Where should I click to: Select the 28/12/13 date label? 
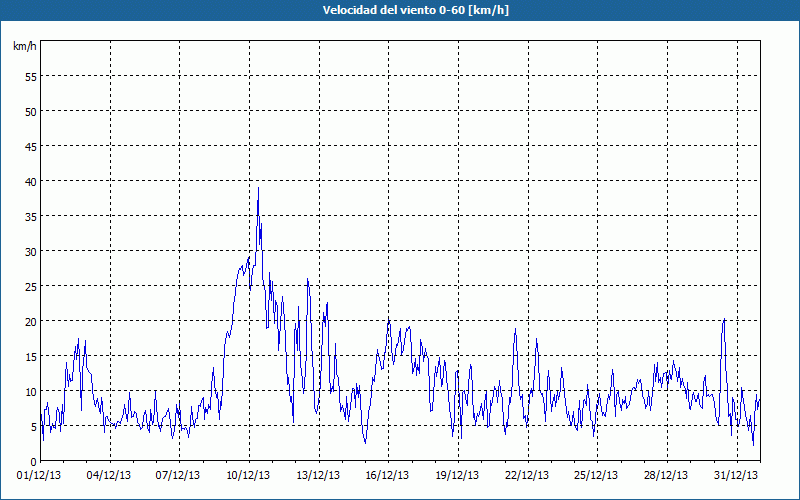coord(666,476)
